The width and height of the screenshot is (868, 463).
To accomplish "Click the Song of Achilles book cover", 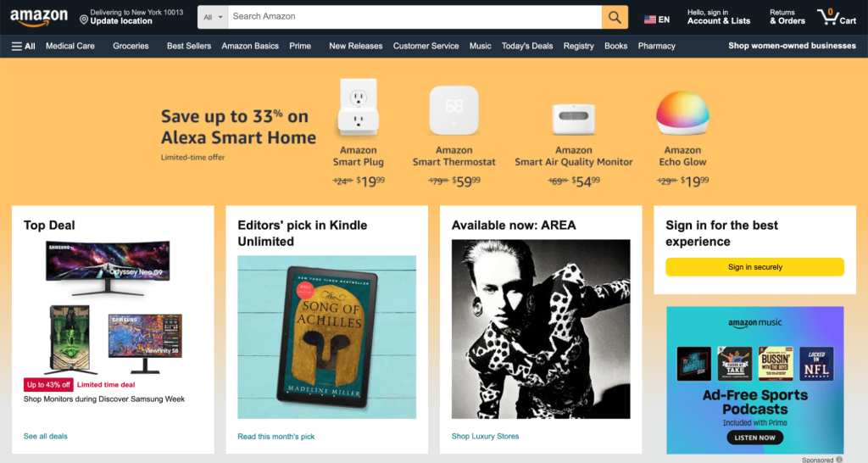I will click(327, 336).
